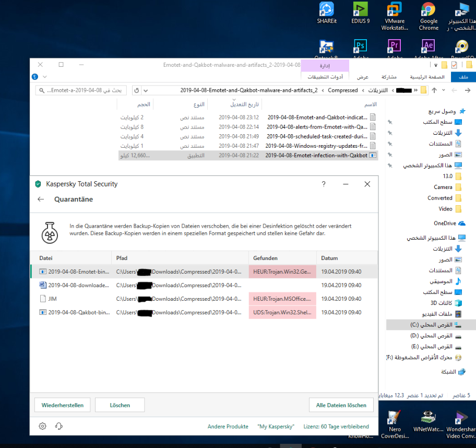
Task: Open Converted folder in quick access
Action: [445, 198]
